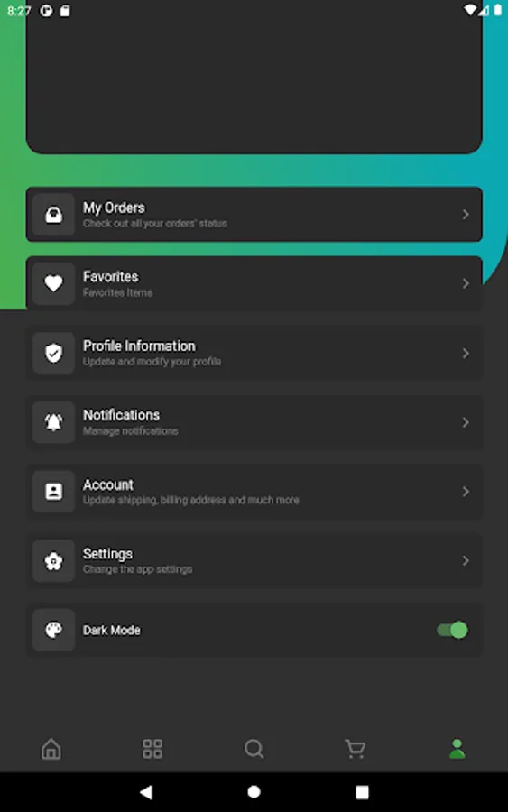This screenshot has width=508, height=812.
Task: Open the Profile Information title link
Action: tap(139, 346)
